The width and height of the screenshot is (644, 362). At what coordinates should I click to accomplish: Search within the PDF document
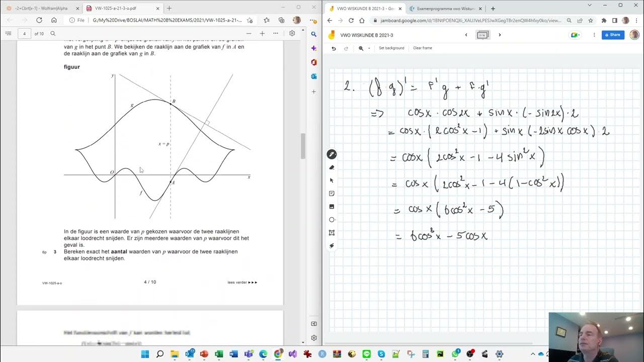point(53,34)
